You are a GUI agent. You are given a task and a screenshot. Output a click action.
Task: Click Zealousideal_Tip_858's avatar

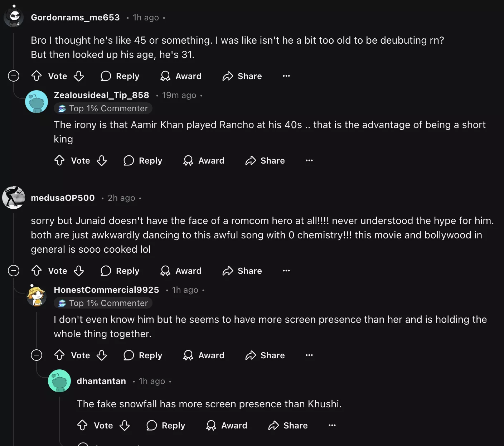[37, 102]
